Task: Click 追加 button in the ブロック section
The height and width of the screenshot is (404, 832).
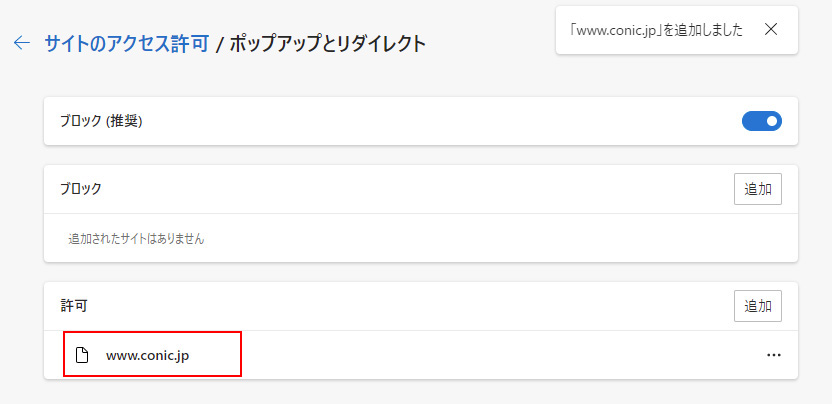Action: point(758,189)
